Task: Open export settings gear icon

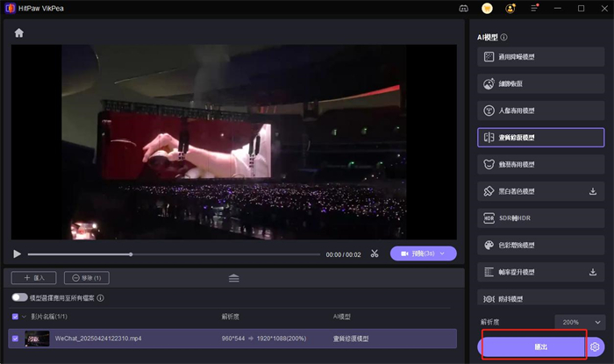Action: pos(596,346)
